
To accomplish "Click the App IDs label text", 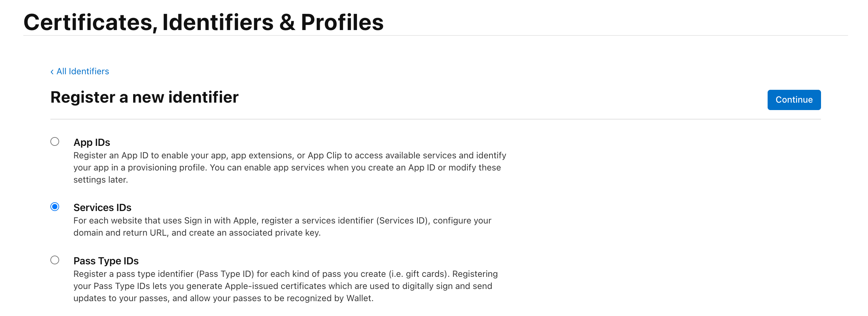I will (x=92, y=142).
